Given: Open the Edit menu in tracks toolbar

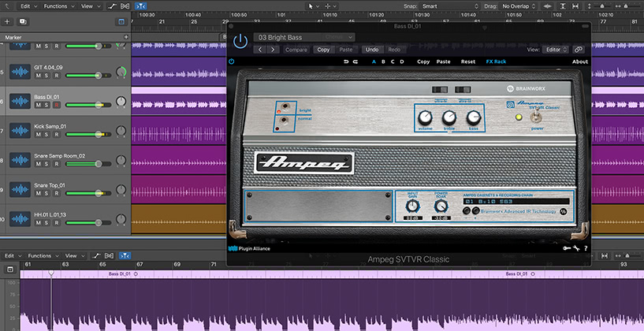Looking at the screenshot, I should point(28,6).
